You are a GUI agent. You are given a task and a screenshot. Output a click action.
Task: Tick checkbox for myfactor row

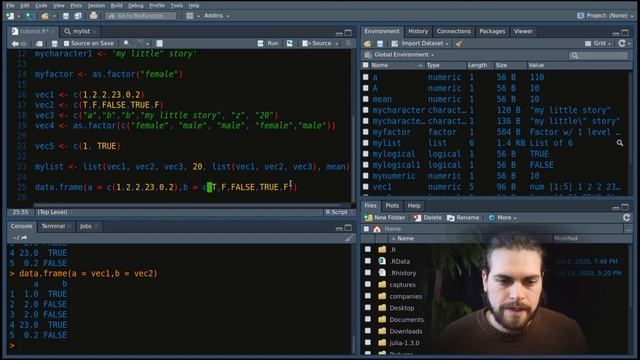[x=366, y=132]
